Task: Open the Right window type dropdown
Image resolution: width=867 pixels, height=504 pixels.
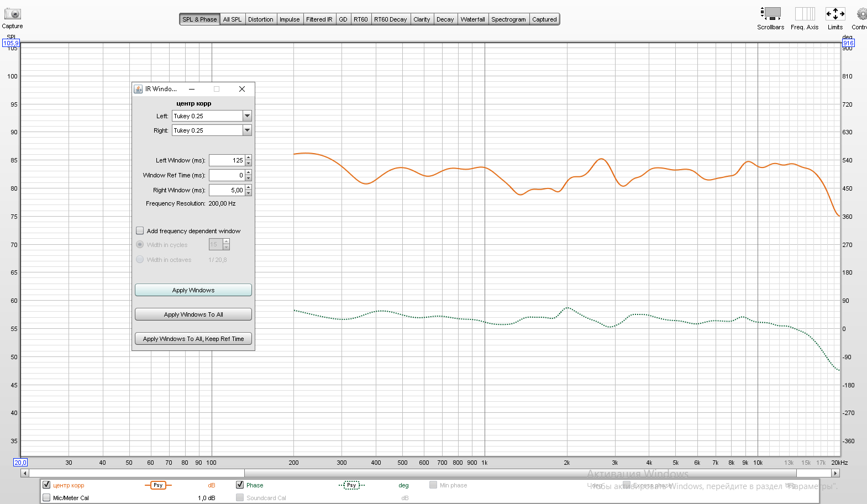Action: pyautogui.click(x=247, y=130)
